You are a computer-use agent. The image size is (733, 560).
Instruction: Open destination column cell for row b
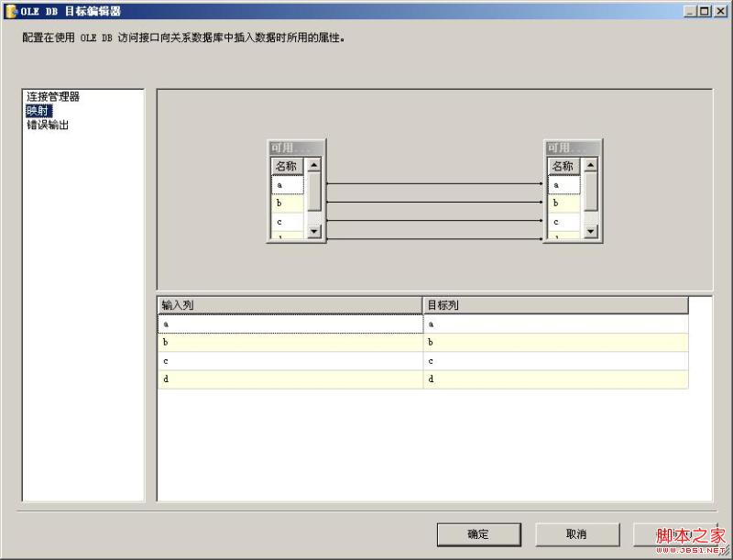coord(555,343)
